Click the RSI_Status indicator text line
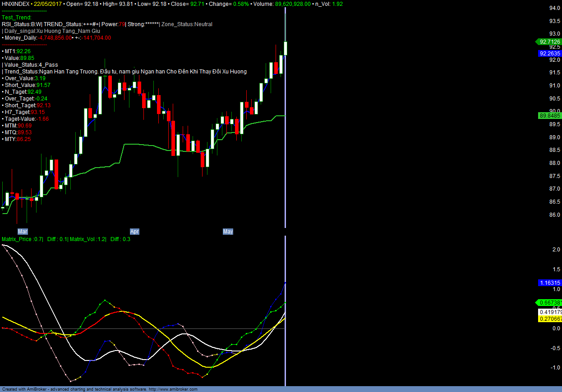The height and width of the screenshot is (392, 562). pos(107,24)
